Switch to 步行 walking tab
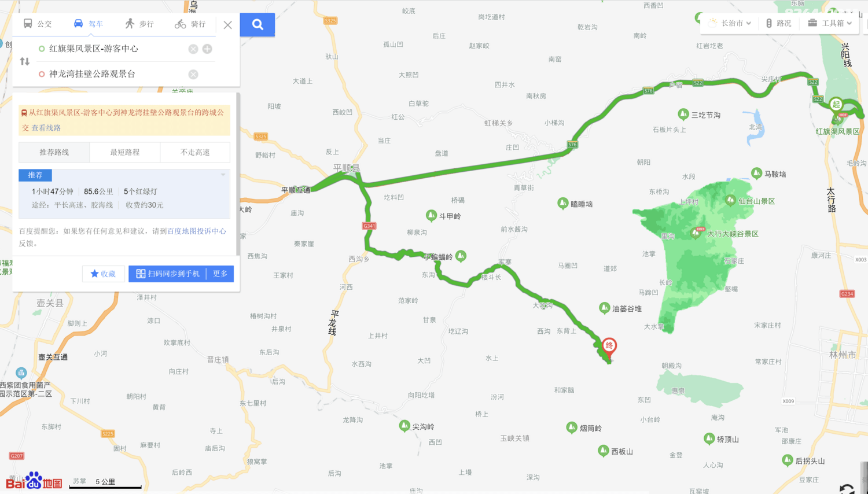868x494 pixels. [139, 24]
